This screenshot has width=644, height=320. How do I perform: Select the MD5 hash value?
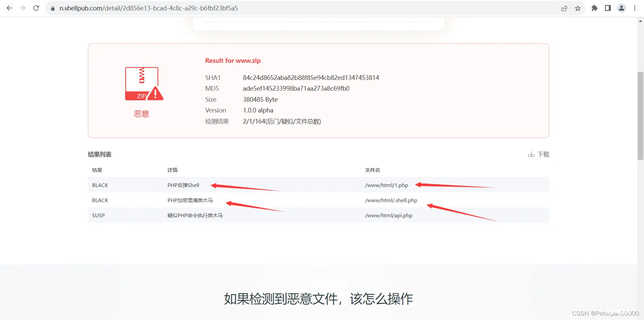296,88
